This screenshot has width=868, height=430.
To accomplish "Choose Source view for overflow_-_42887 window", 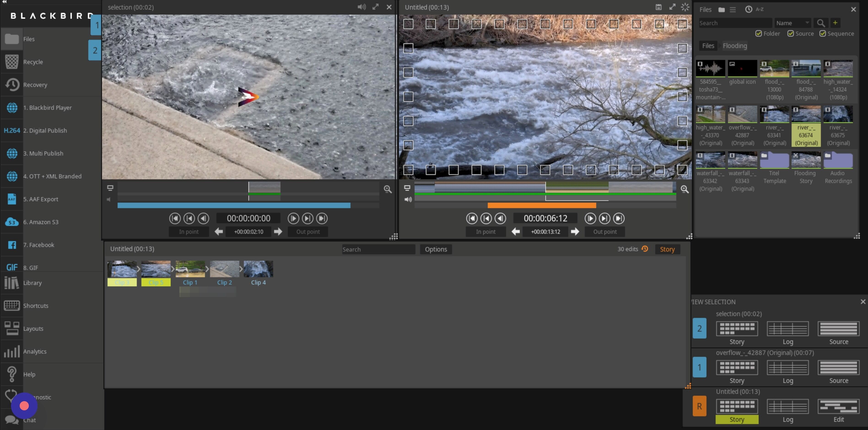I will [838, 371].
